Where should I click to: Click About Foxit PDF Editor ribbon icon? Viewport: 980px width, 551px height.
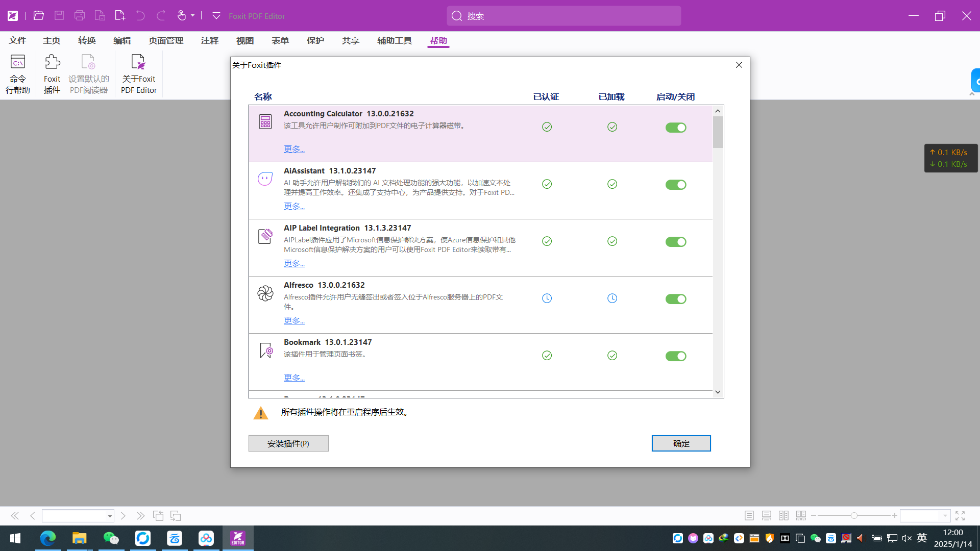pyautogui.click(x=139, y=74)
